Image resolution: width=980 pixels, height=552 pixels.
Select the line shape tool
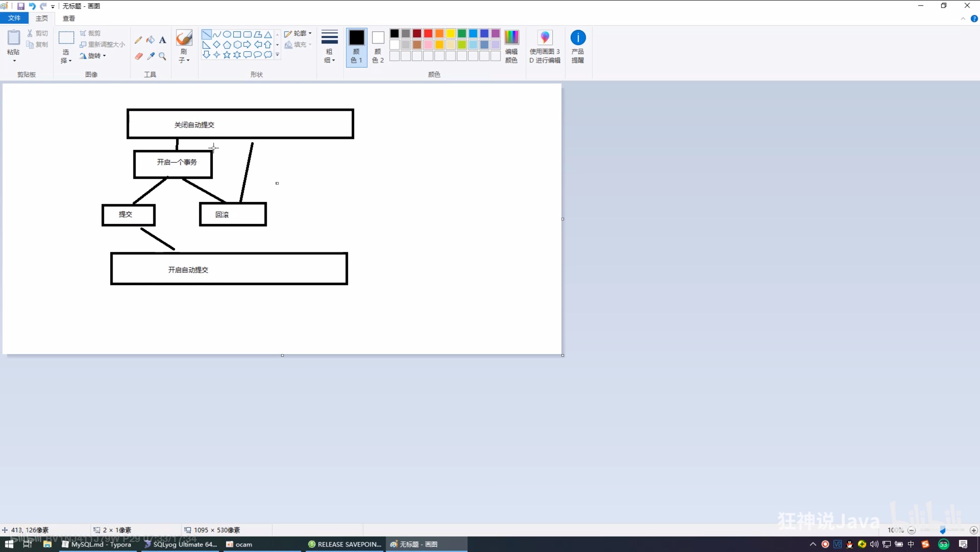pyautogui.click(x=206, y=34)
